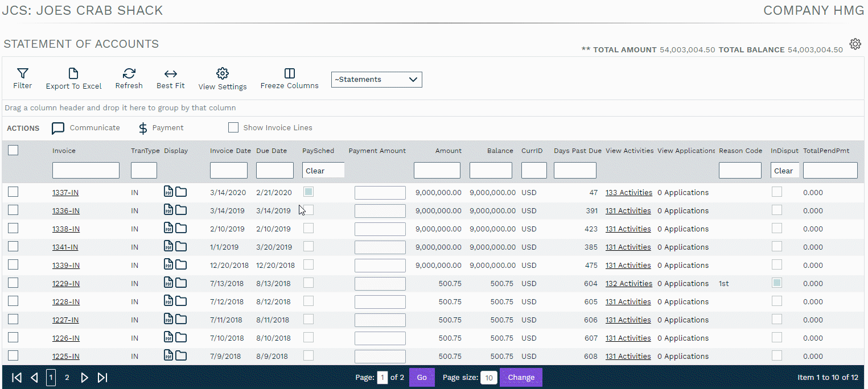Switch to page 2 in the pager
Image resolution: width=868 pixels, height=389 pixels.
(x=67, y=378)
